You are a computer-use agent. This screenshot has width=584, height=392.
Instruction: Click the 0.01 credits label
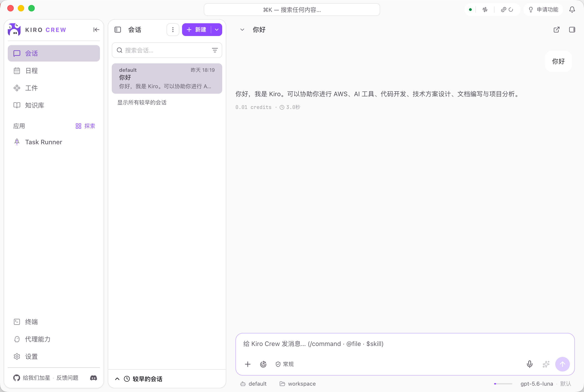(x=253, y=107)
